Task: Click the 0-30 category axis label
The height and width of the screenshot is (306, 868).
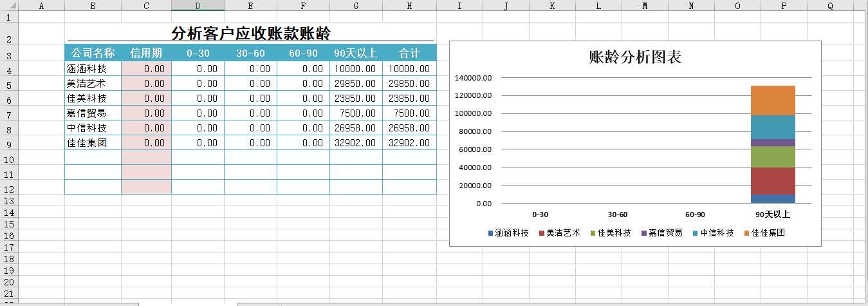Action: pos(540,215)
